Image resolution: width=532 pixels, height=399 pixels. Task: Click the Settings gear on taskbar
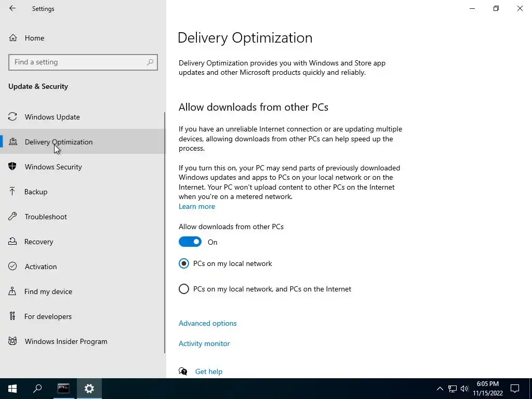pyautogui.click(x=89, y=389)
